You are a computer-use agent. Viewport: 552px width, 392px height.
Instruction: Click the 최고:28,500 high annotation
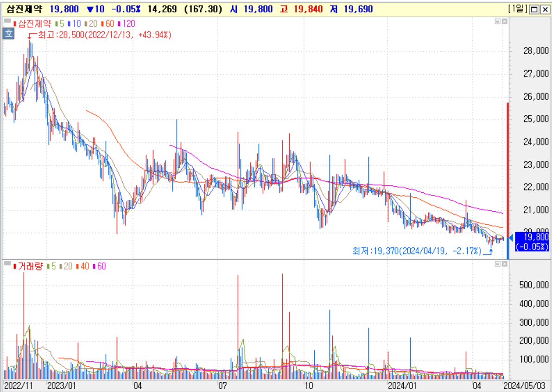(105, 35)
